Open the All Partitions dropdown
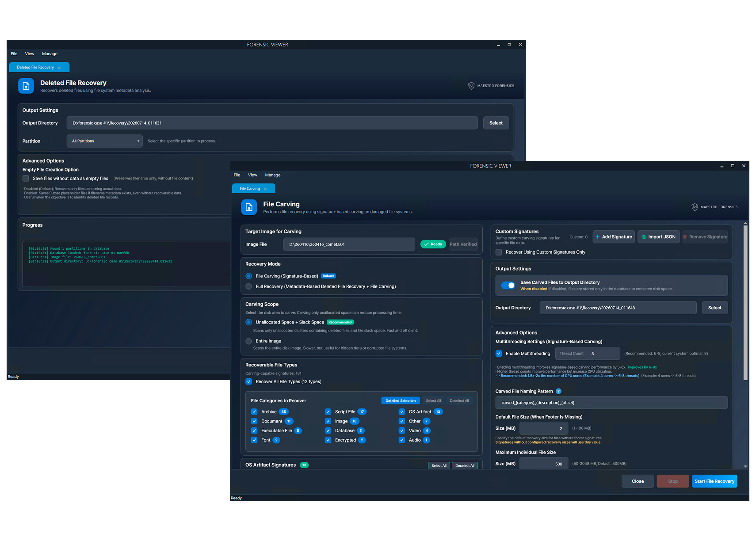This screenshot has height=541, width=756. (105, 141)
